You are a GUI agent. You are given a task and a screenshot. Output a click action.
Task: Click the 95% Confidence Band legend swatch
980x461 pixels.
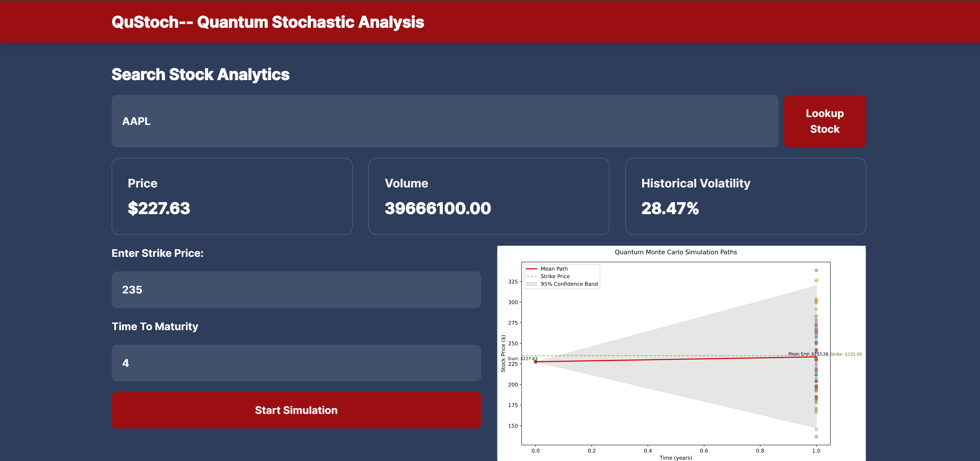click(531, 284)
